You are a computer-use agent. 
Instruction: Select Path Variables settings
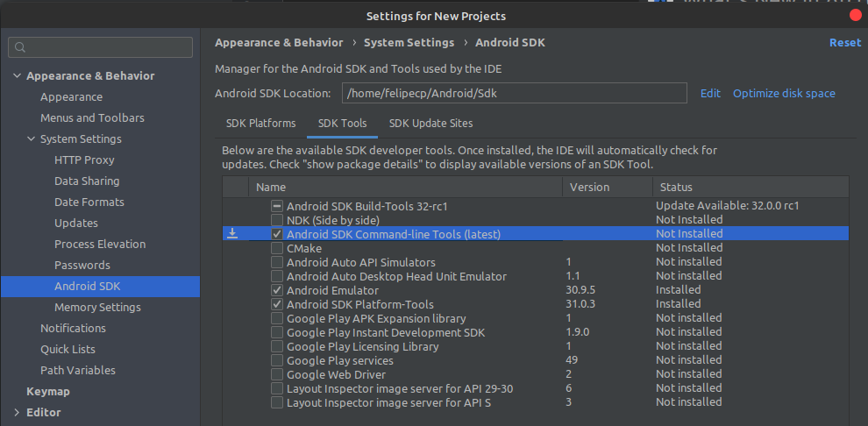coord(78,370)
